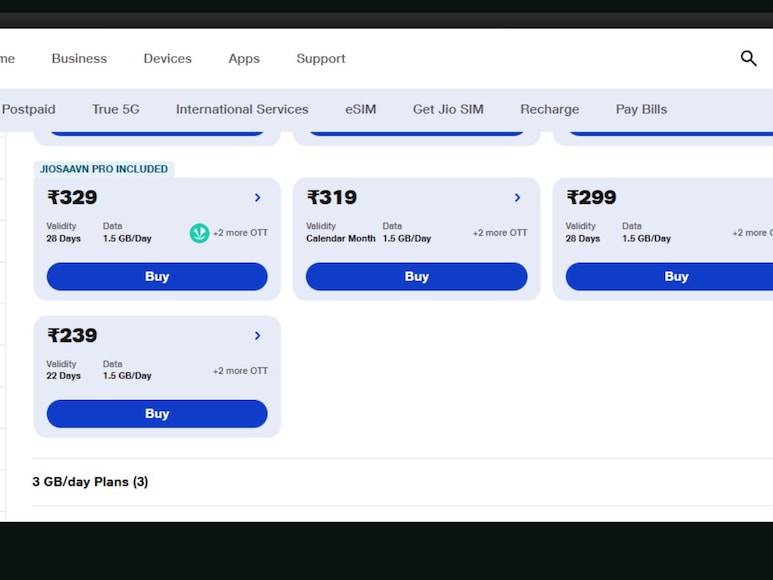Click 1.5 GB/Day data on ₹319 plan

(x=407, y=239)
